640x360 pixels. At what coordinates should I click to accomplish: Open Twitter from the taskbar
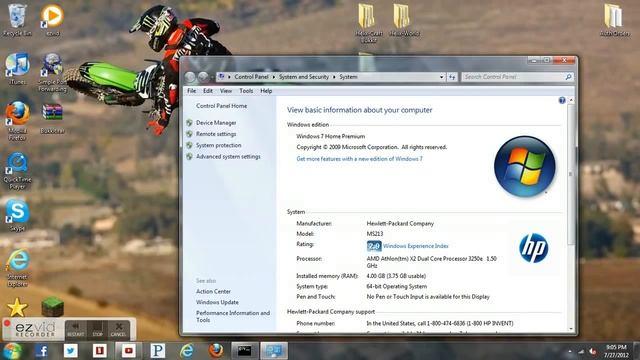tap(70, 351)
